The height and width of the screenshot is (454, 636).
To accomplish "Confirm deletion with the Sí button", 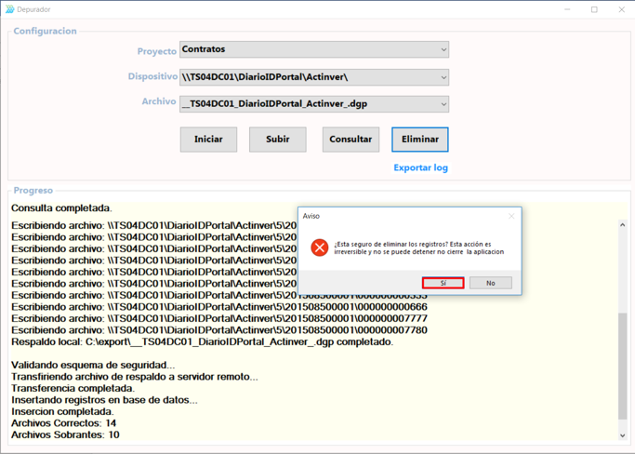I will click(x=443, y=283).
